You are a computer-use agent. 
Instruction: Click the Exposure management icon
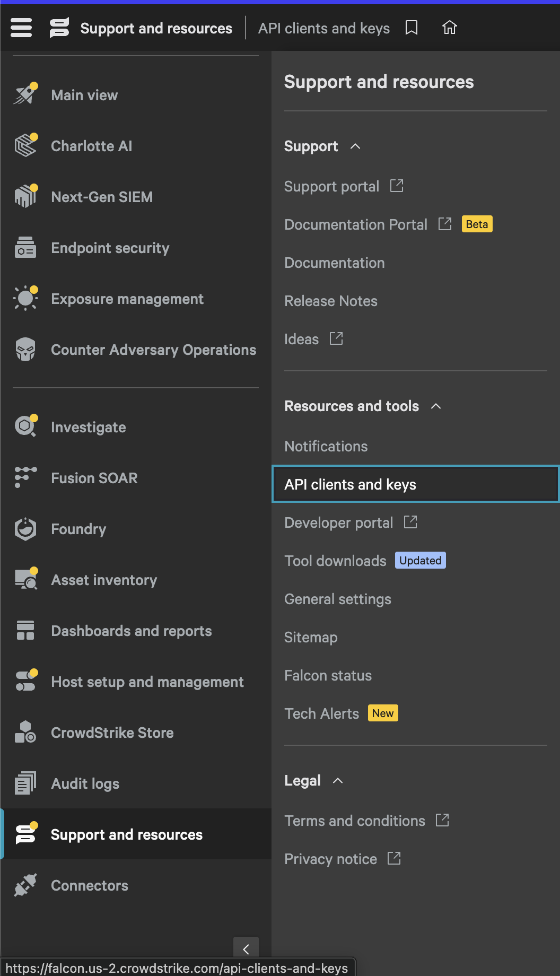[x=25, y=298]
